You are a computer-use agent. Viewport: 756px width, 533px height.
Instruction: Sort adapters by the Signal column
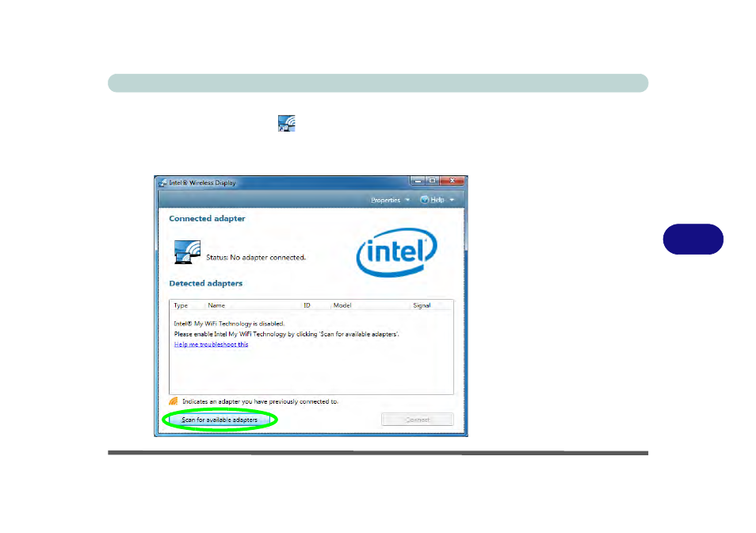click(422, 305)
